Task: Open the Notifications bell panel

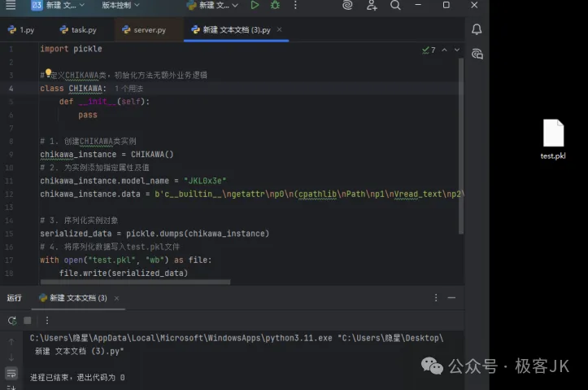Action: tap(477, 30)
